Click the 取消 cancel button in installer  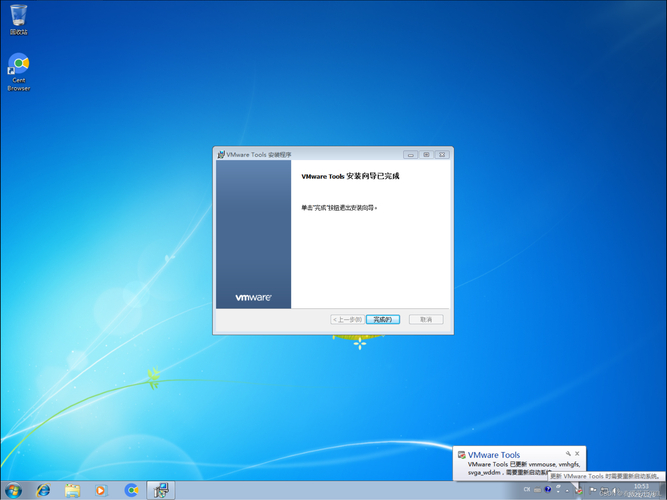click(426, 319)
